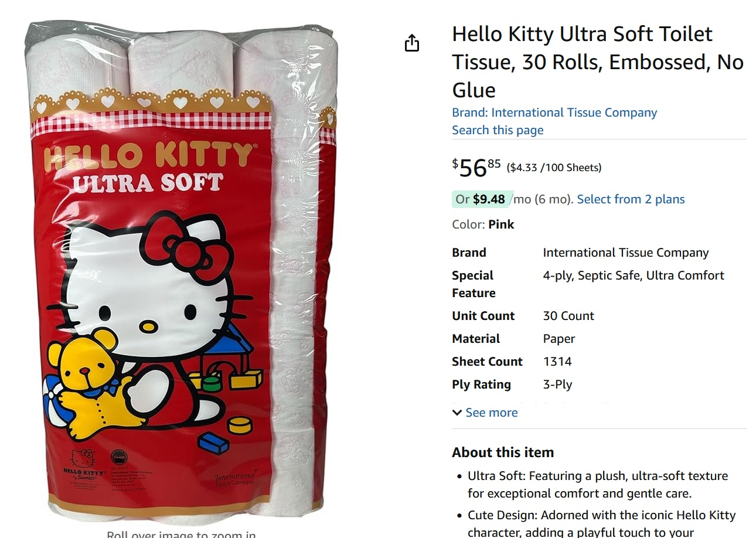This screenshot has width=756, height=538.
Task: Click the Hello Kitty Ultra Soft product title
Action: click(x=597, y=62)
